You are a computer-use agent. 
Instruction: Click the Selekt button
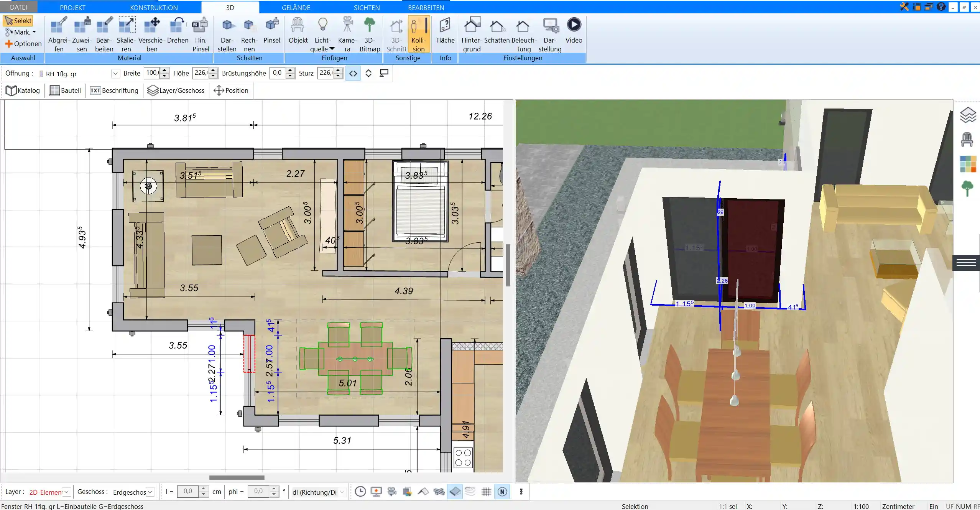point(18,21)
